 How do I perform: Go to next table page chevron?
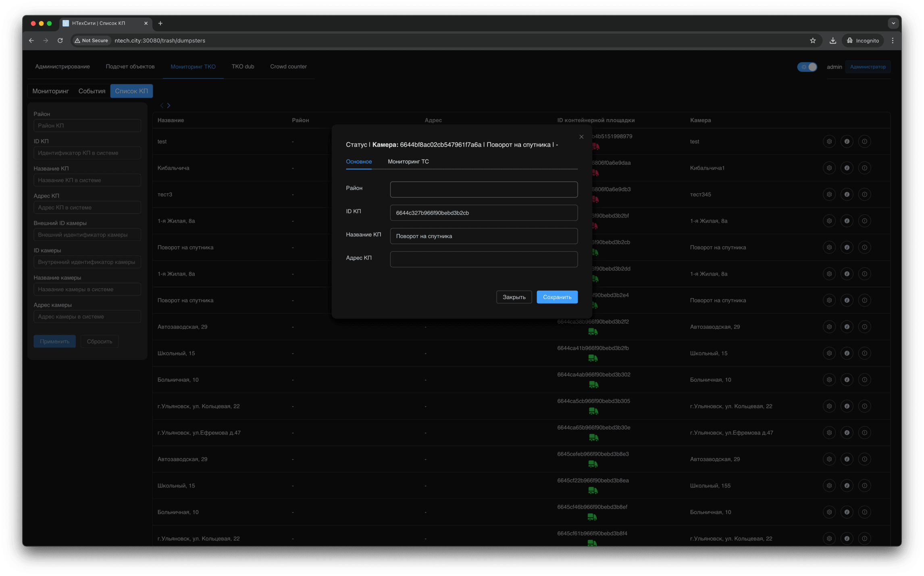(x=169, y=106)
